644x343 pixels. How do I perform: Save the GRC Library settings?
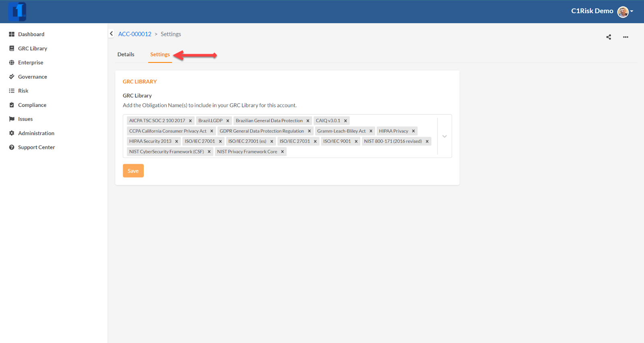(133, 171)
